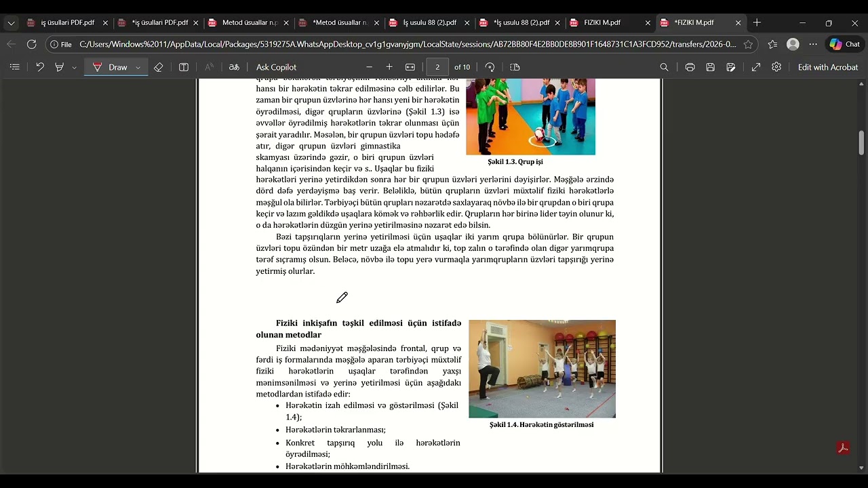Click the Undo arrow icon
This screenshot has height=488, width=868.
pos(40,67)
